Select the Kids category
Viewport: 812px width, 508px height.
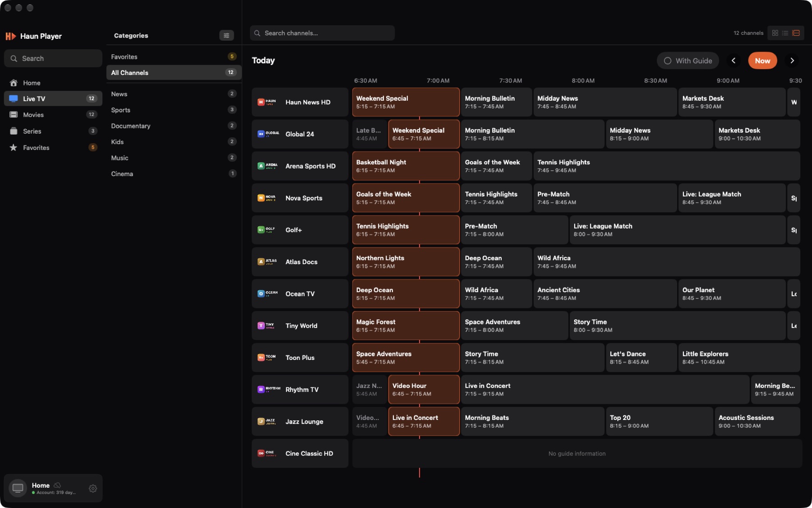[x=174, y=142]
